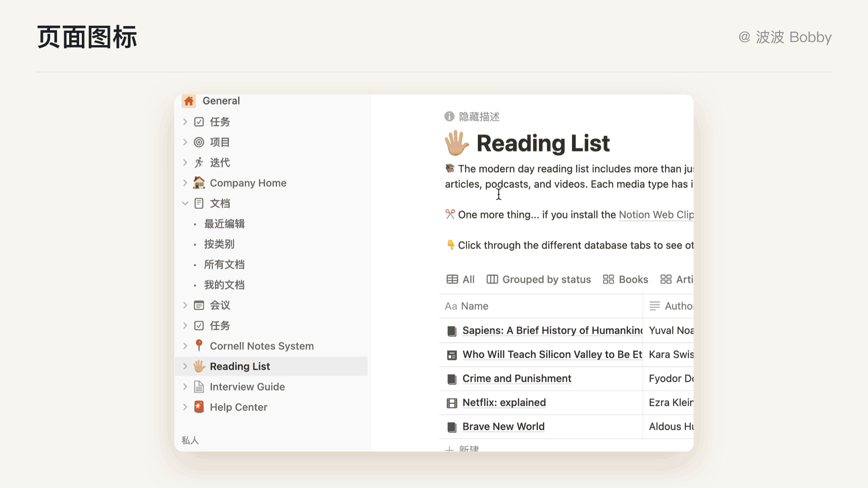Click the siren icon beside Help Center
The width and height of the screenshot is (868, 488).
pyautogui.click(x=199, y=407)
